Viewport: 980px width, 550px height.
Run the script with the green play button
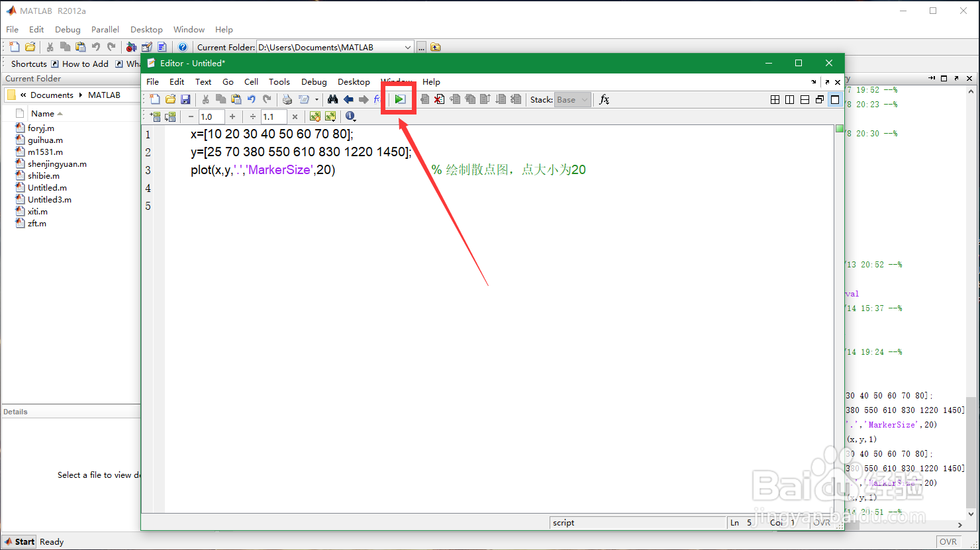point(400,99)
